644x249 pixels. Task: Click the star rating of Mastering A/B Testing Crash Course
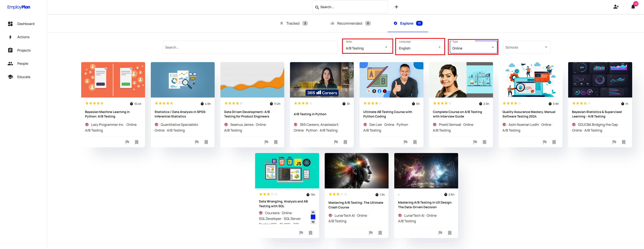(x=338, y=194)
